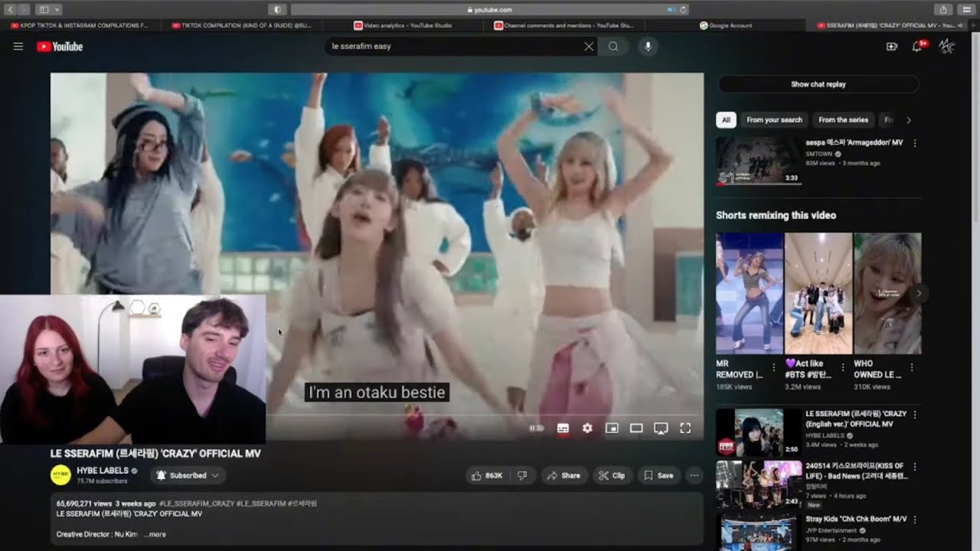Open new tab with plus button

[x=972, y=25]
